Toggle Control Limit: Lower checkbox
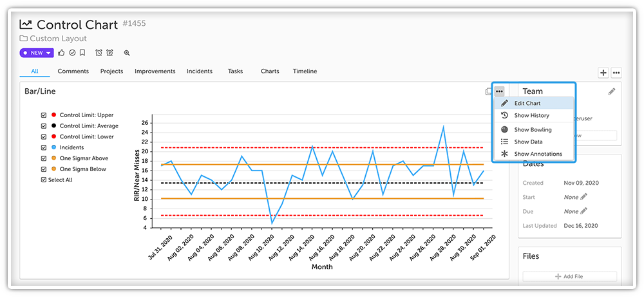This screenshot has height=298, width=644. tap(44, 136)
